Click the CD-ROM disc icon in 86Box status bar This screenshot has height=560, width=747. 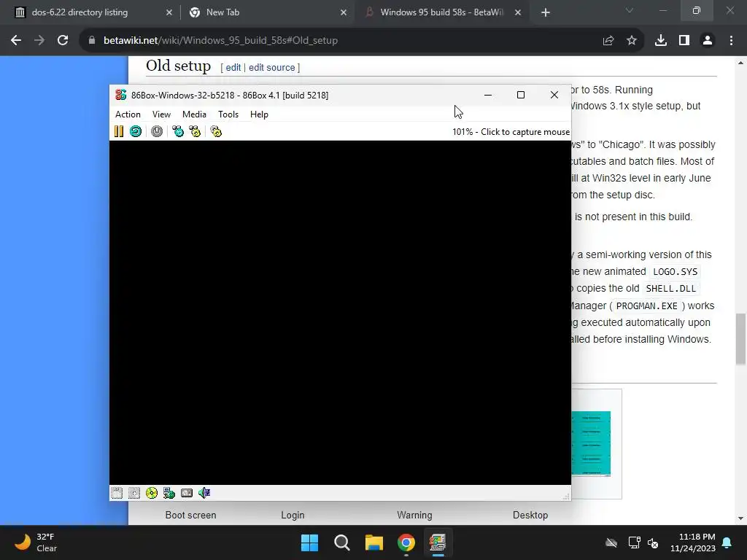[x=152, y=493]
